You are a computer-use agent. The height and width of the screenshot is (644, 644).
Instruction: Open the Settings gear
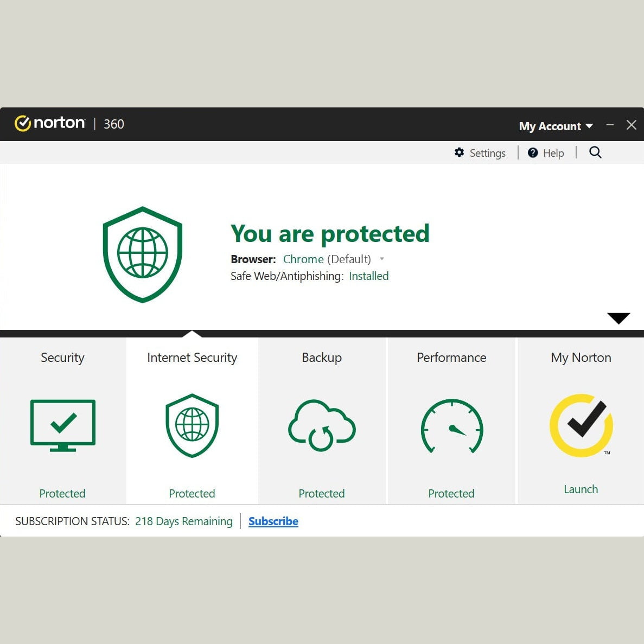coord(459,152)
